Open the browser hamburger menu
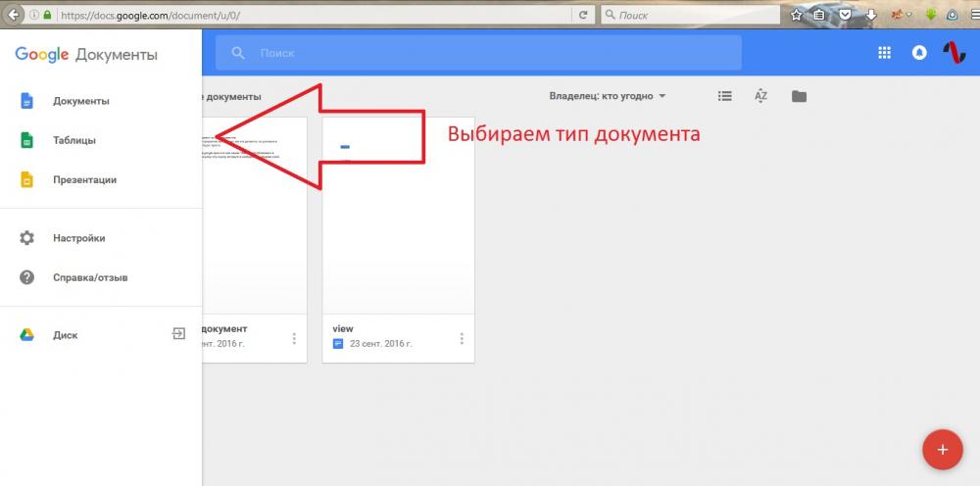Viewport: 980px width, 486px height. tap(976, 15)
